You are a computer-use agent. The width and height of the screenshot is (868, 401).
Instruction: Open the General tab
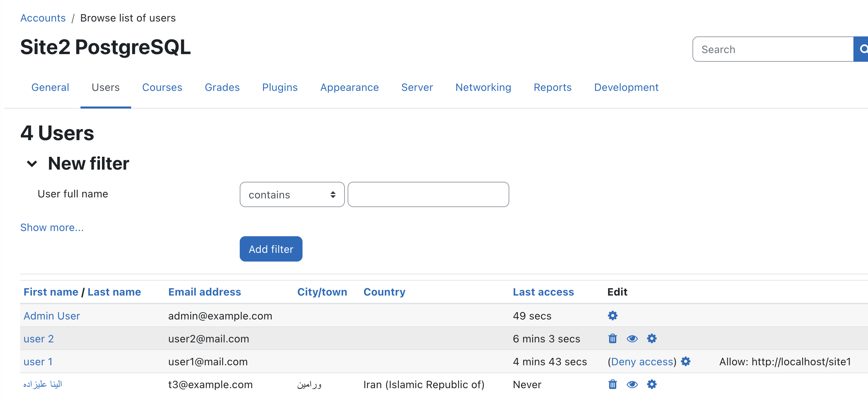[x=50, y=87]
